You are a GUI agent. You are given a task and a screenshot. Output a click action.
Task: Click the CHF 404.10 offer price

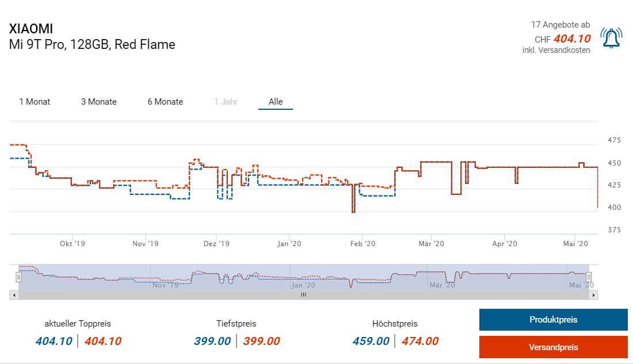(x=571, y=39)
